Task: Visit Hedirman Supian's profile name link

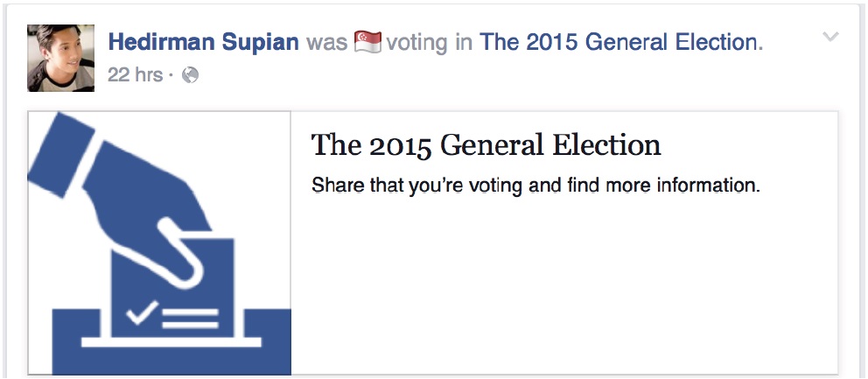Action: 203,41
